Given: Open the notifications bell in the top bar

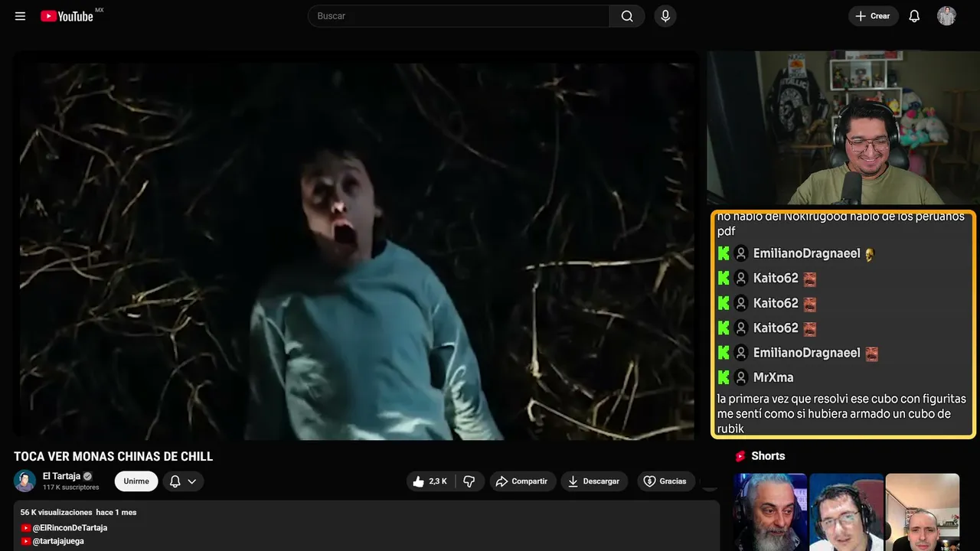Looking at the screenshot, I should 914,16.
